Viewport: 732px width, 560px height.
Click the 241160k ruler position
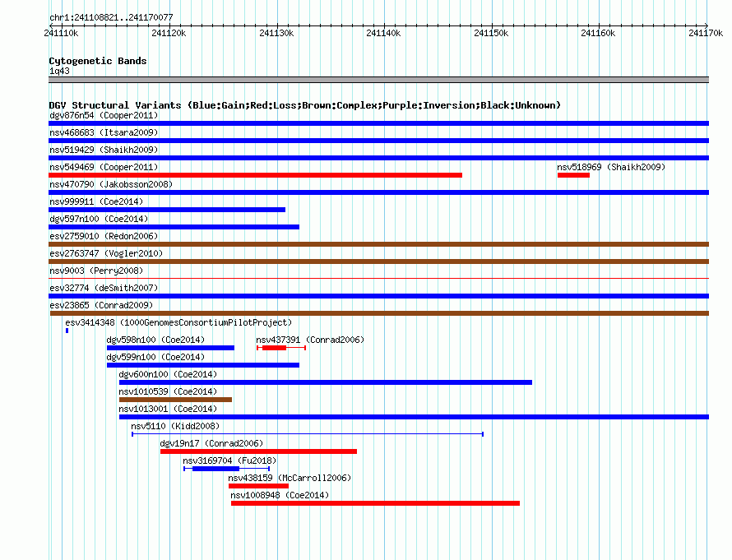tap(598, 33)
